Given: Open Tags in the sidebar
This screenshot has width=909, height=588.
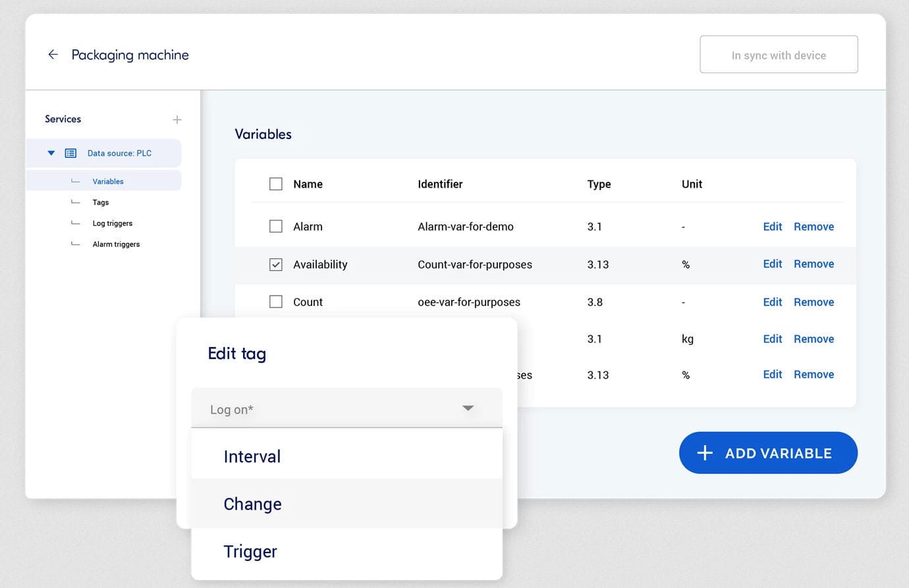Looking at the screenshot, I should click(x=101, y=202).
